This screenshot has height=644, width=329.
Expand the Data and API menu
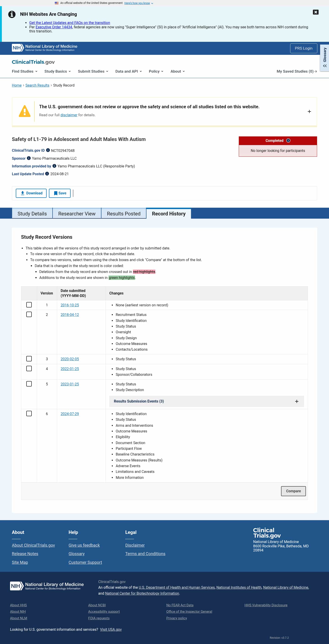tap(128, 71)
